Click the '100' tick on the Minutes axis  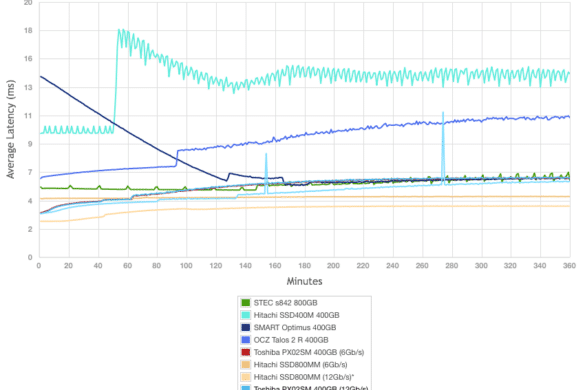[x=186, y=266]
